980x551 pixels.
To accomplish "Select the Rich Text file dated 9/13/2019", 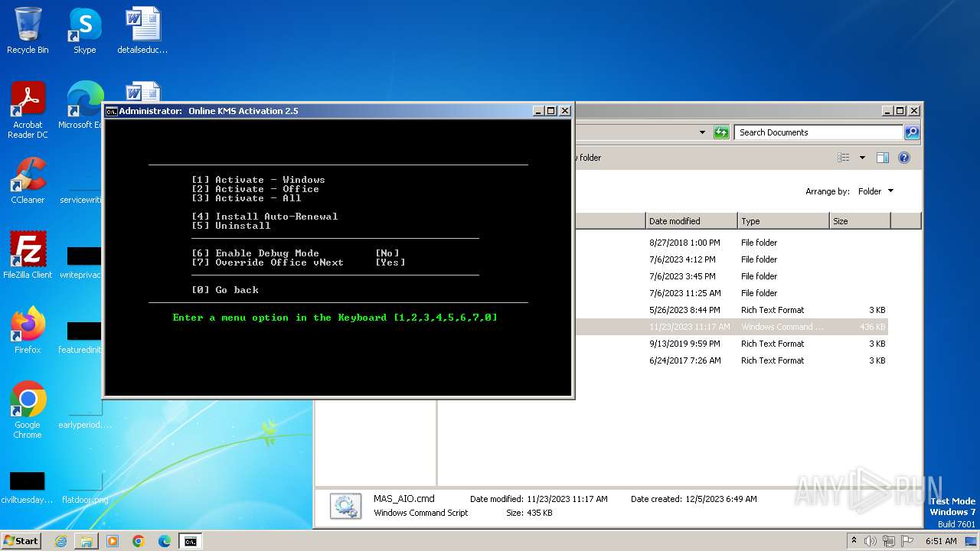I will (731, 344).
